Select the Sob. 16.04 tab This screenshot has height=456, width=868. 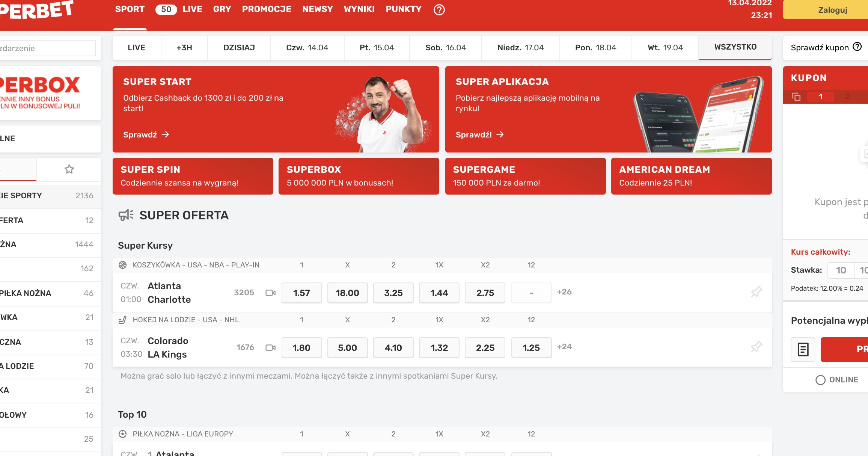[446, 48]
